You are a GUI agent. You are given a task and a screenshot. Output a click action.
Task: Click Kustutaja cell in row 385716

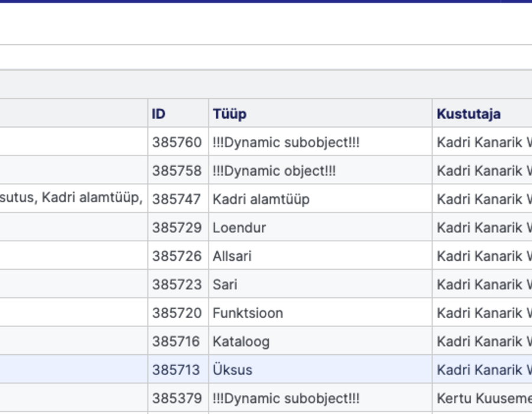pos(482,341)
